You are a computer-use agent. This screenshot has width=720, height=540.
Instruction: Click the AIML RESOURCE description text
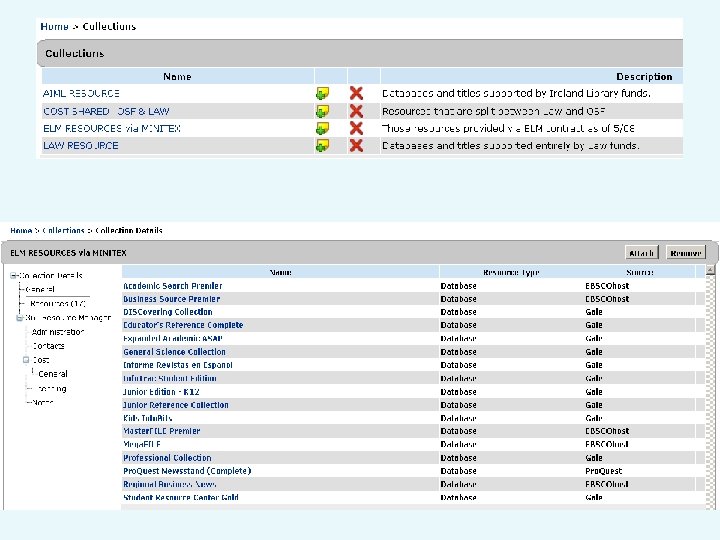[517, 93]
